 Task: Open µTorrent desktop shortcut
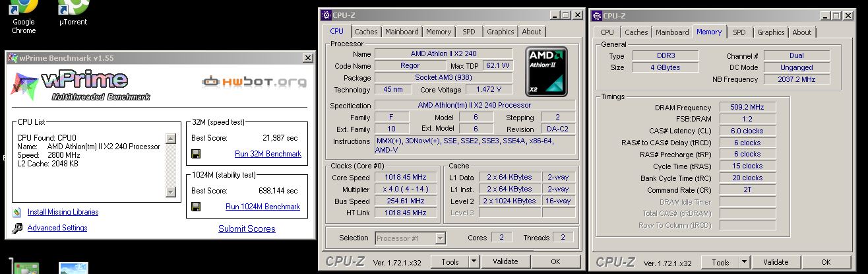[73, 13]
